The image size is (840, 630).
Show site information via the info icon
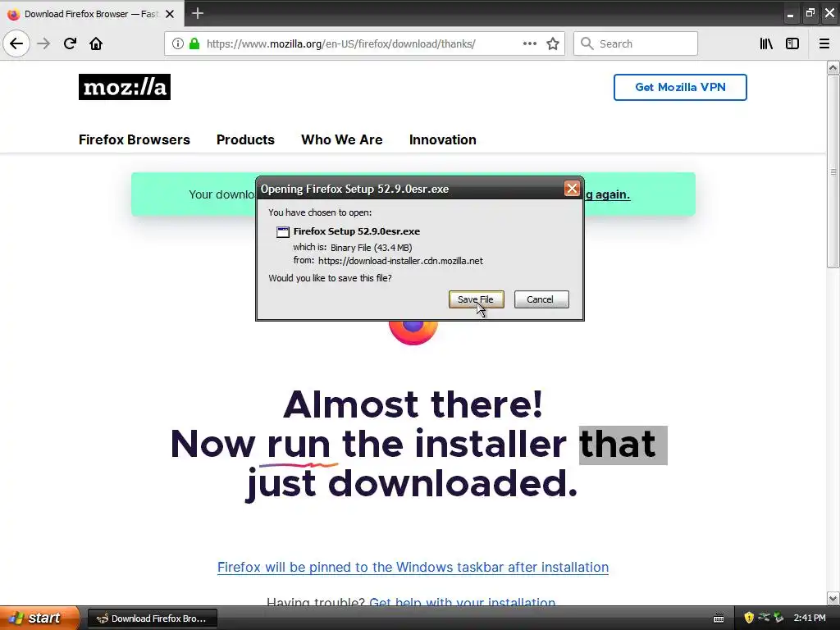tap(178, 43)
